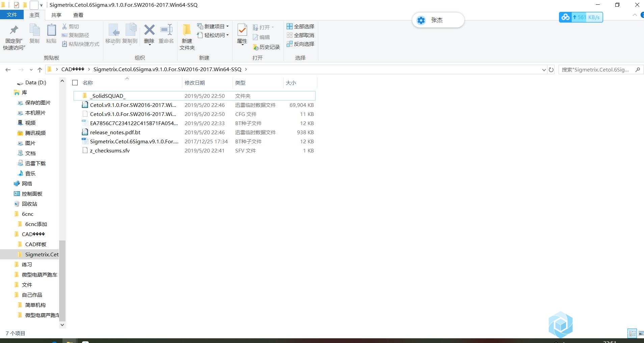This screenshot has width=644, height=343.
Task: Click the Properties (属性) icon
Action: point(242,30)
